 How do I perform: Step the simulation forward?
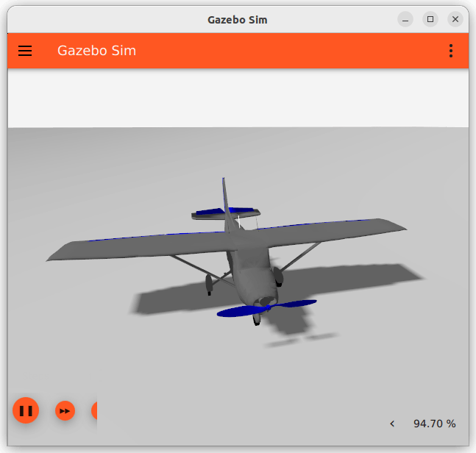tap(65, 410)
